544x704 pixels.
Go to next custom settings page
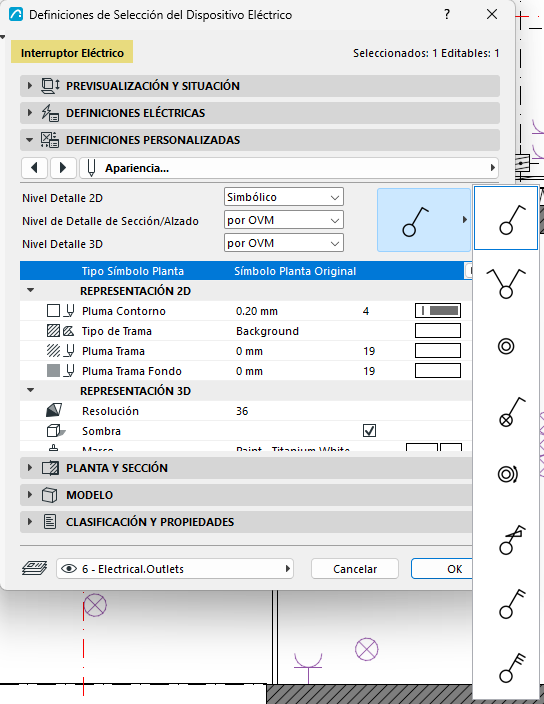tap(63, 168)
